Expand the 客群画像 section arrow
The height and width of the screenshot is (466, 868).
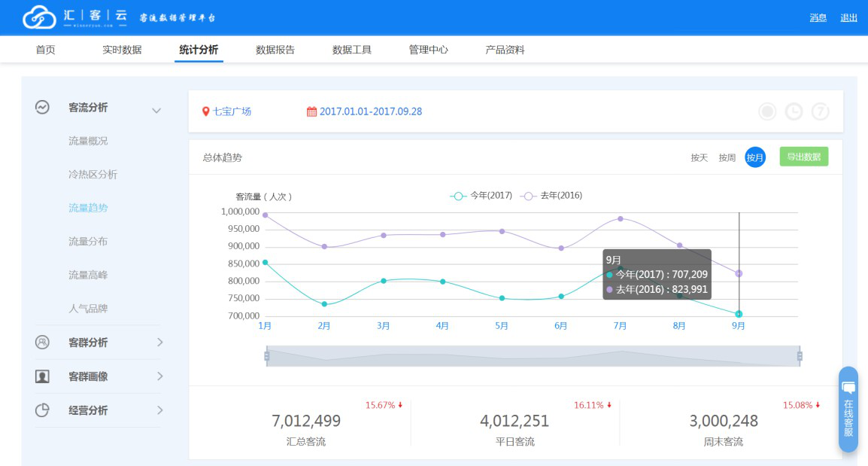click(160, 376)
